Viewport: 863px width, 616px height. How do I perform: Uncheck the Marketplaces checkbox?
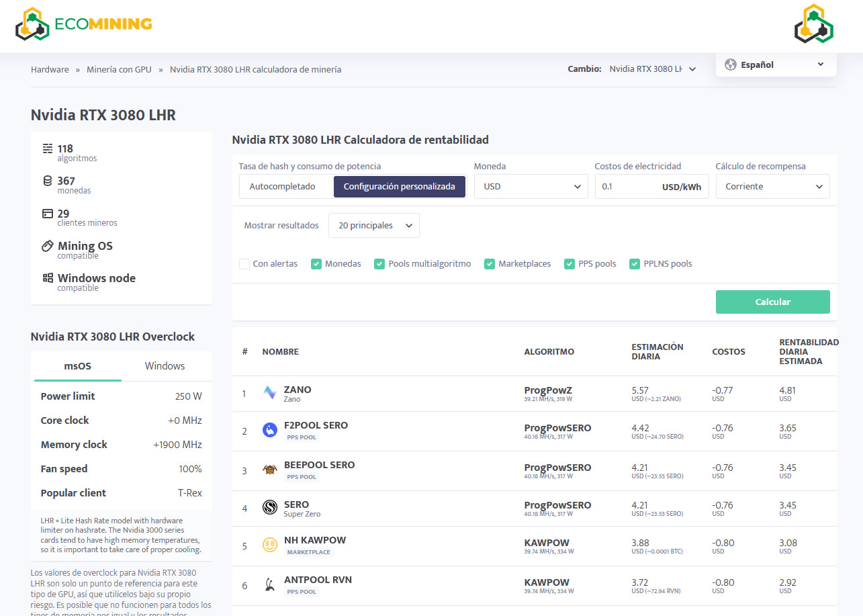click(x=490, y=264)
